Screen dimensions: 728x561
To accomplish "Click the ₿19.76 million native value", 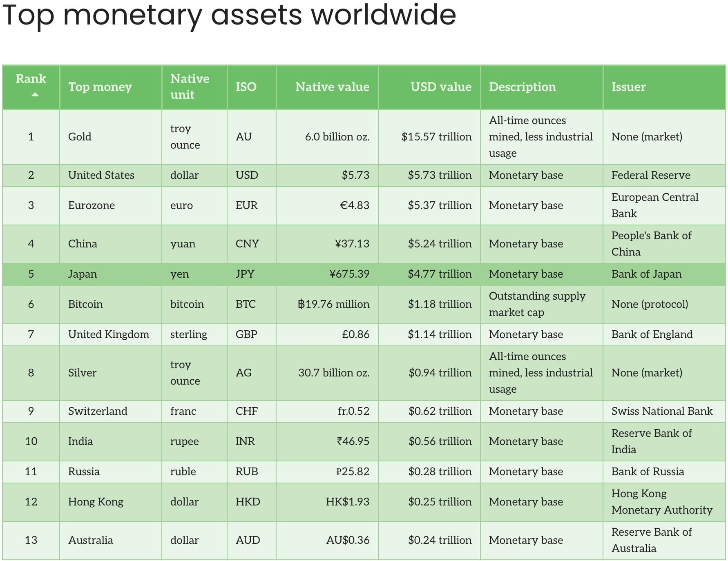I will (x=333, y=304).
